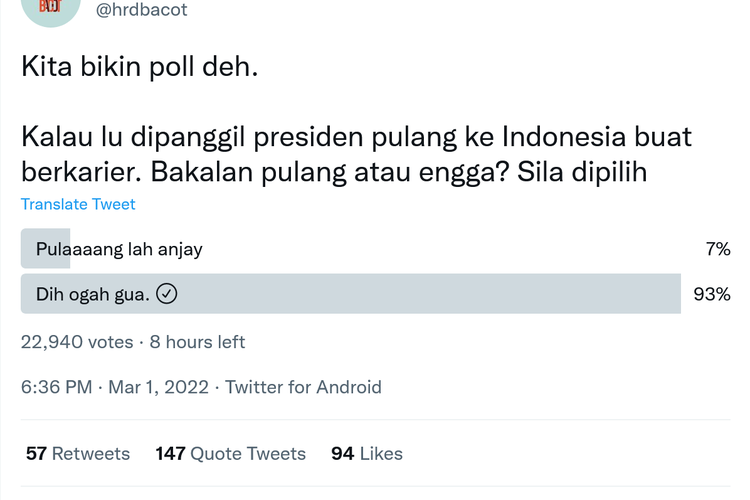Click the 7% poll percentage label
This screenshot has width=750, height=500.
(717, 249)
